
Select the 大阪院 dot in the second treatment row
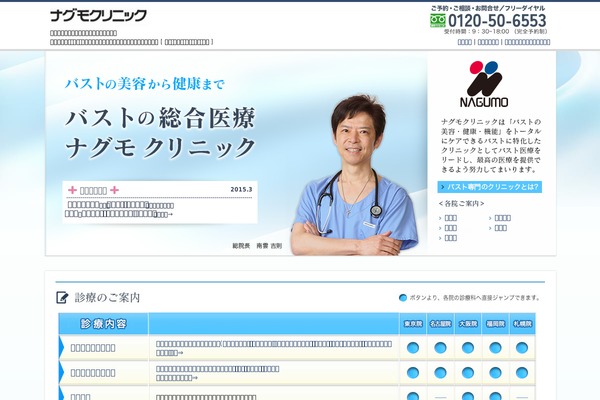pos(468,372)
